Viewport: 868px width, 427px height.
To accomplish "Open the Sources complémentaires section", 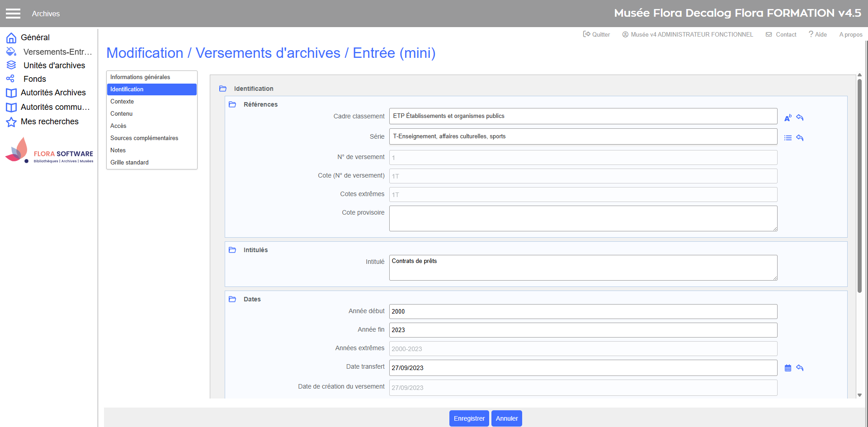I will (x=144, y=138).
